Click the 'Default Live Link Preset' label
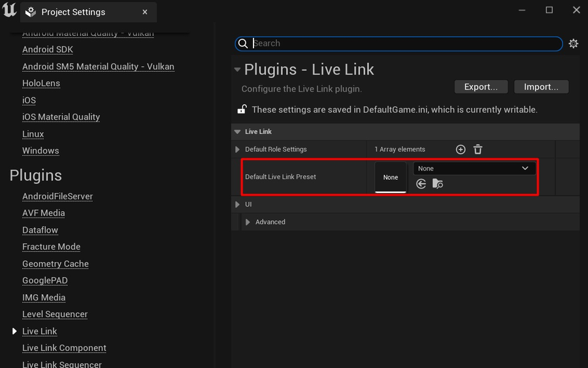Screen dimensions: 588x368 click(x=280, y=176)
